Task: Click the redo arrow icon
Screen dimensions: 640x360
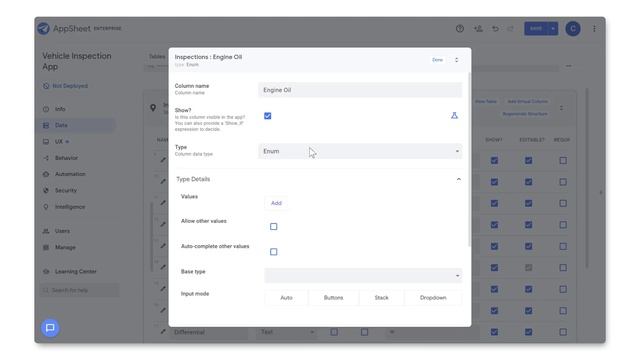Action: 511,29
